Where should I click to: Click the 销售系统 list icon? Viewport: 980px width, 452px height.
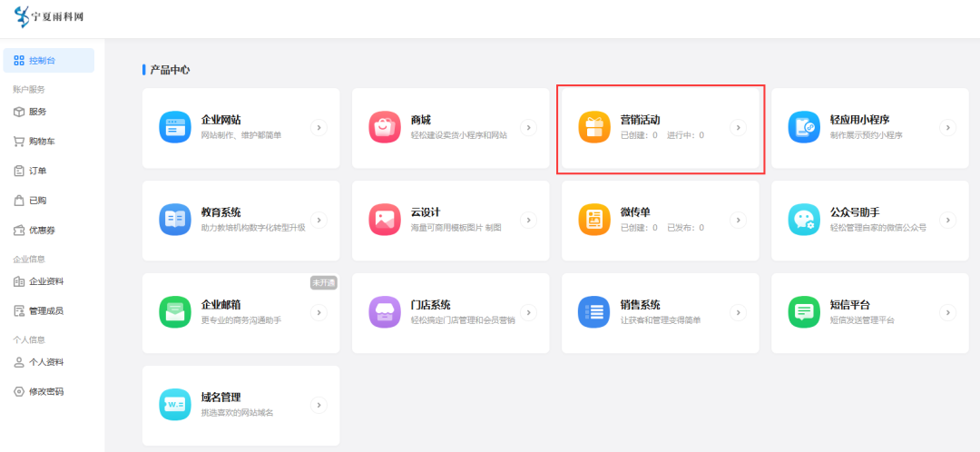tap(594, 312)
